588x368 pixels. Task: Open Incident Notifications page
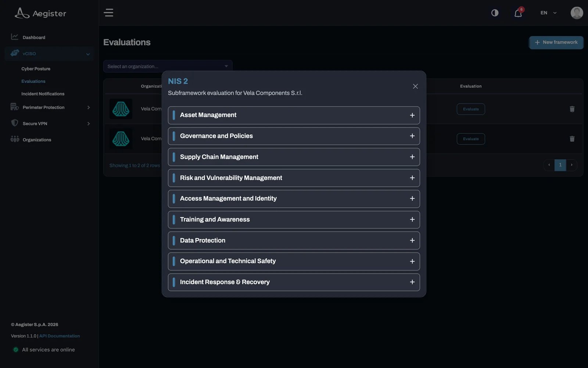click(x=43, y=94)
